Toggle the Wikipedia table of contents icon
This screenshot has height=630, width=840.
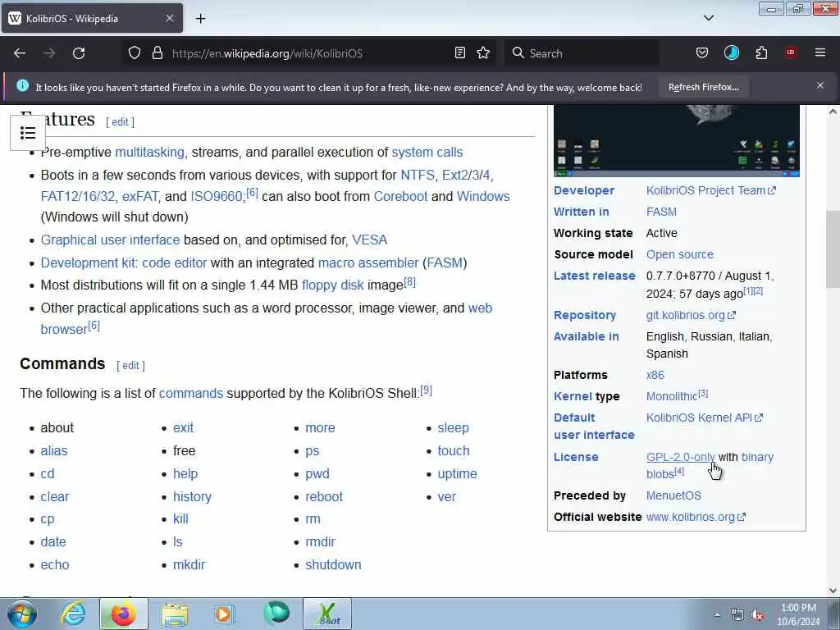point(28,132)
